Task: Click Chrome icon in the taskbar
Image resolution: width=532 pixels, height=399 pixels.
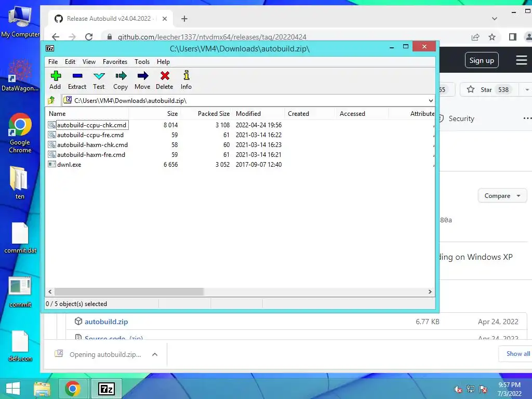Action: [x=73, y=389]
